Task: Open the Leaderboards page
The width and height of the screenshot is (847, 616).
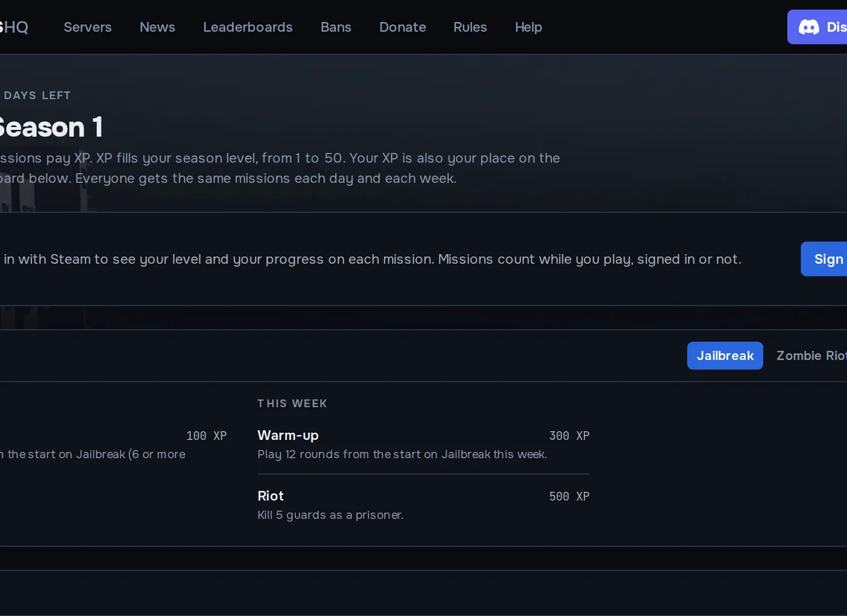Action: [x=248, y=27]
